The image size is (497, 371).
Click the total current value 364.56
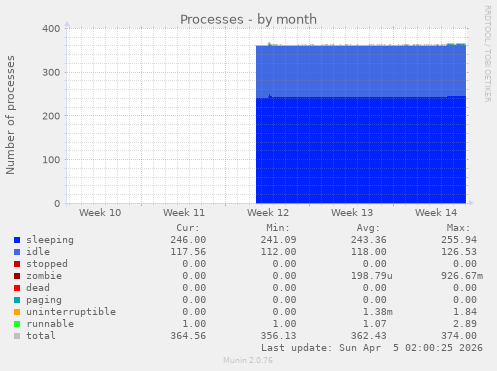(x=188, y=336)
